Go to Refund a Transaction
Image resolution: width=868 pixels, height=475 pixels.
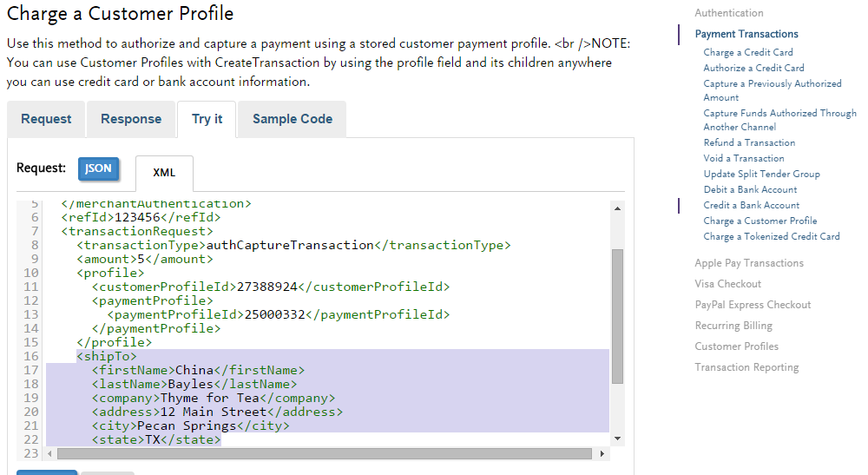coord(749,142)
